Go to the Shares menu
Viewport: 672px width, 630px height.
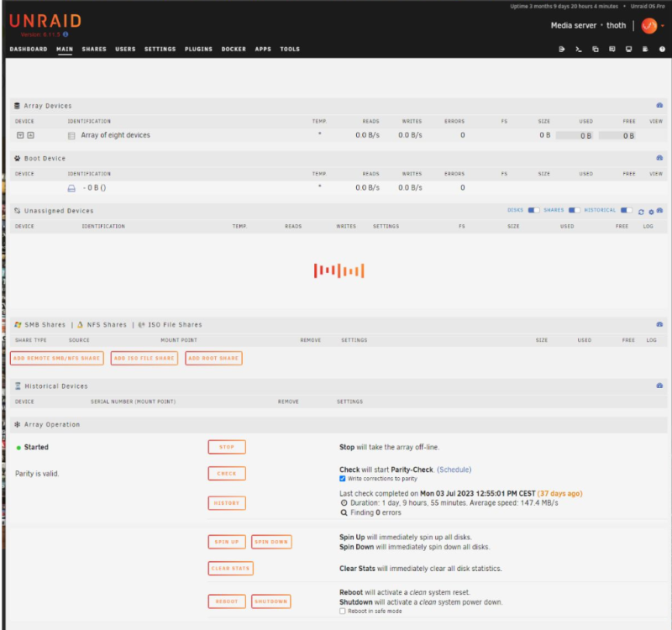pos(94,49)
